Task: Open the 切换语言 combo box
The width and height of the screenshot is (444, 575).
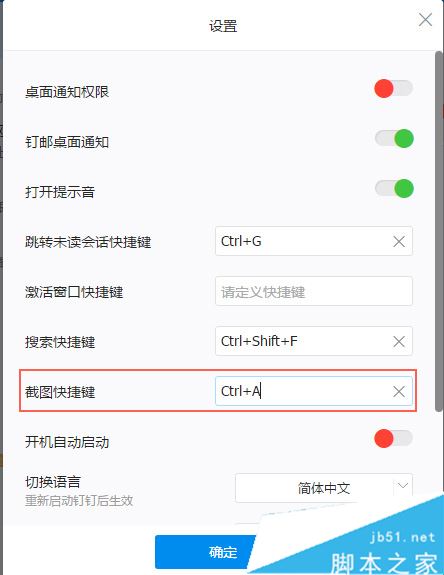Action: [x=324, y=488]
